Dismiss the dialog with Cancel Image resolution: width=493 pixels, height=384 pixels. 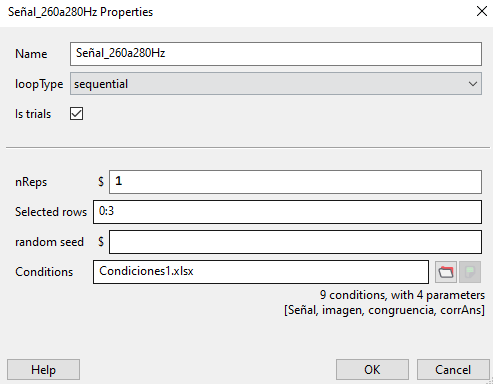pyautogui.click(x=453, y=370)
